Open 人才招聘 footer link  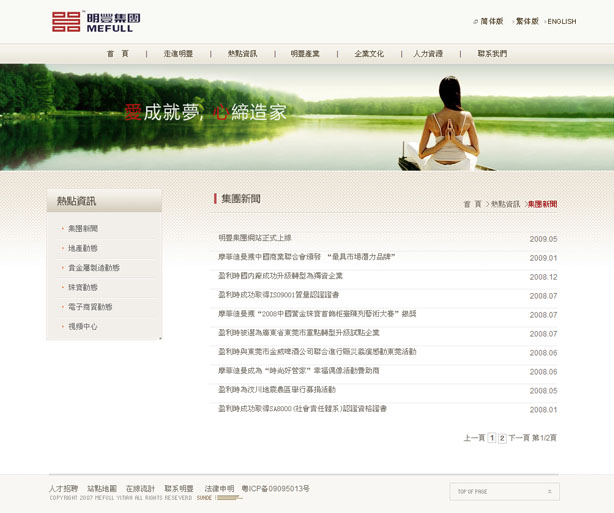point(63,488)
